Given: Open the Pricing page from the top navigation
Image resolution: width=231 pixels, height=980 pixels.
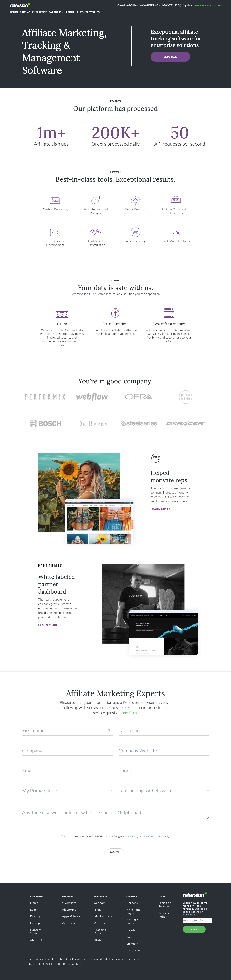Looking at the screenshot, I should tap(25, 12).
